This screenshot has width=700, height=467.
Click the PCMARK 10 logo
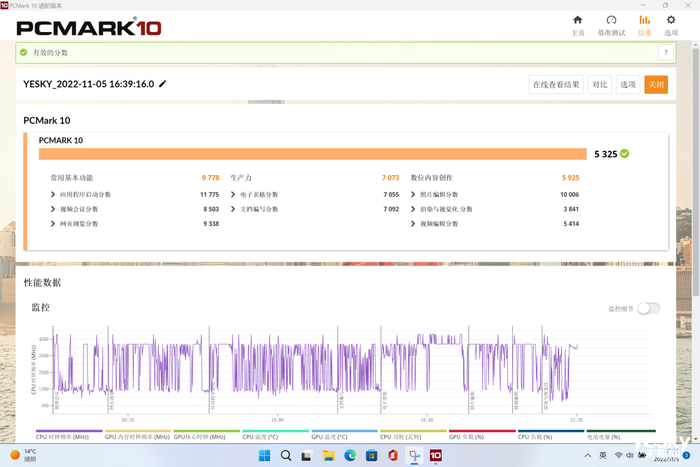coord(89,27)
